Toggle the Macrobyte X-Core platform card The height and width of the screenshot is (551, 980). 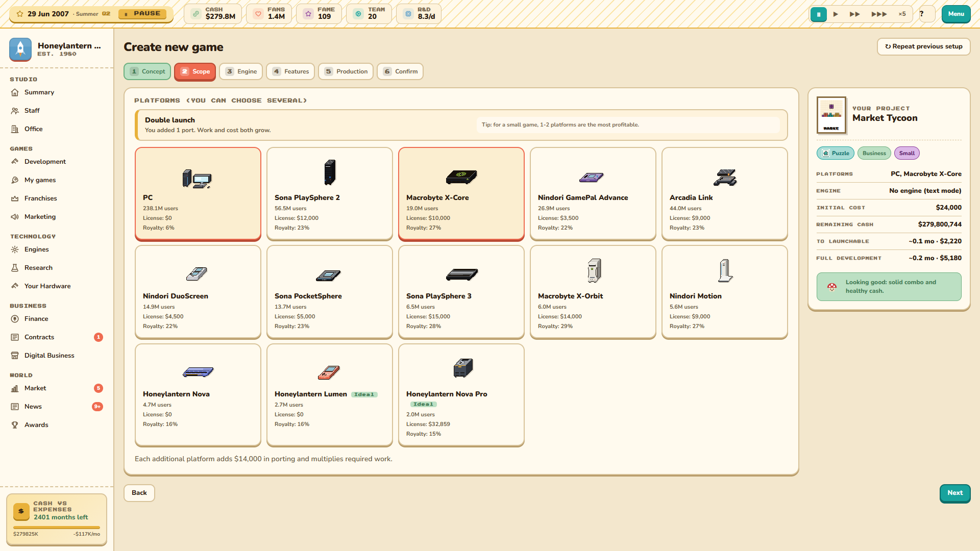coord(461,194)
